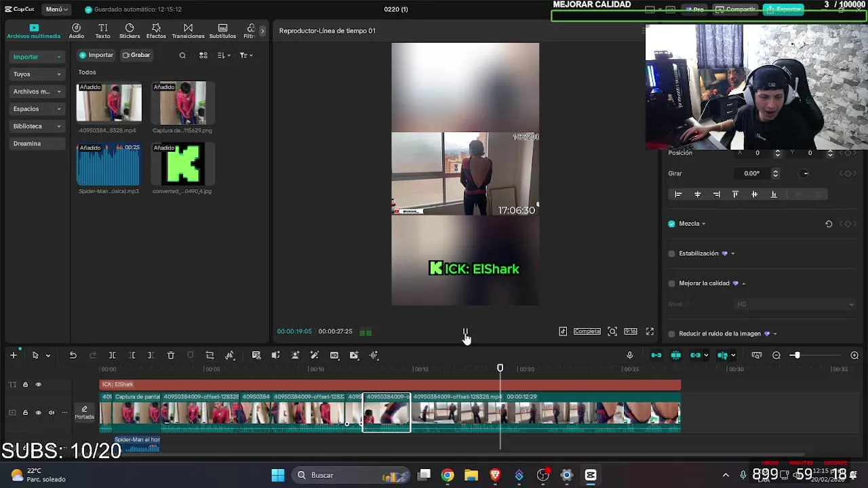Click the microphone record voiceover icon

point(629,355)
